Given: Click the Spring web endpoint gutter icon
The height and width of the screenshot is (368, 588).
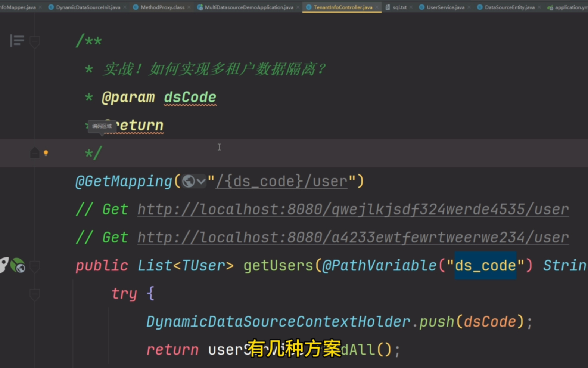Looking at the screenshot, I should (x=18, y=266).
